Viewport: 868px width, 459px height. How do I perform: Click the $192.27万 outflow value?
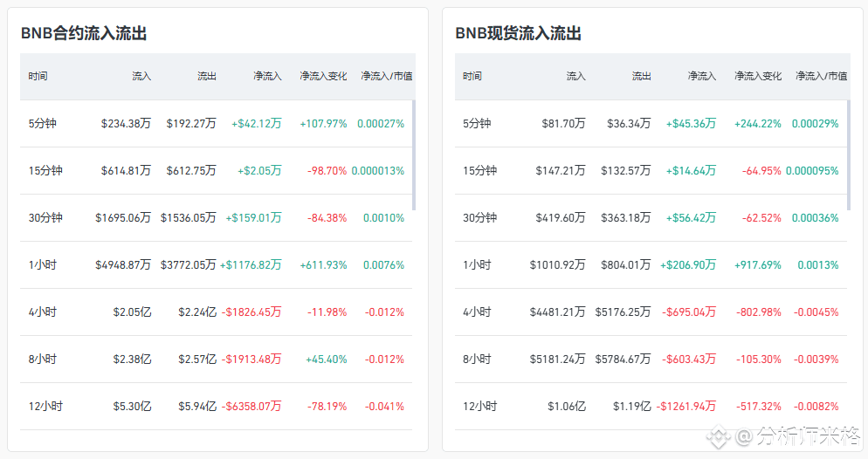tap(191, 124)
